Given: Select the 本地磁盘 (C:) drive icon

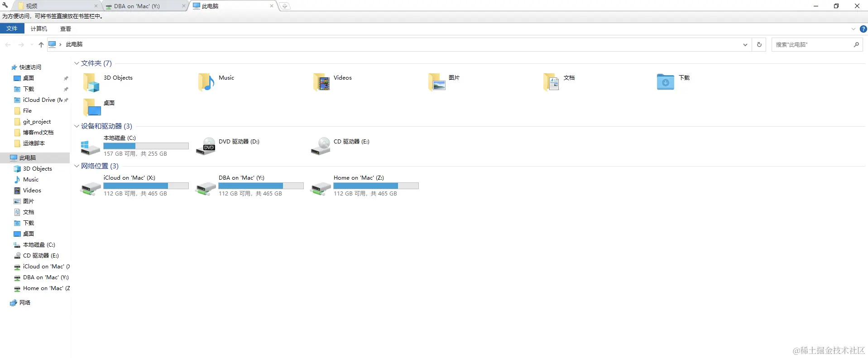Looking at the screenshot, I should (90, 147).
